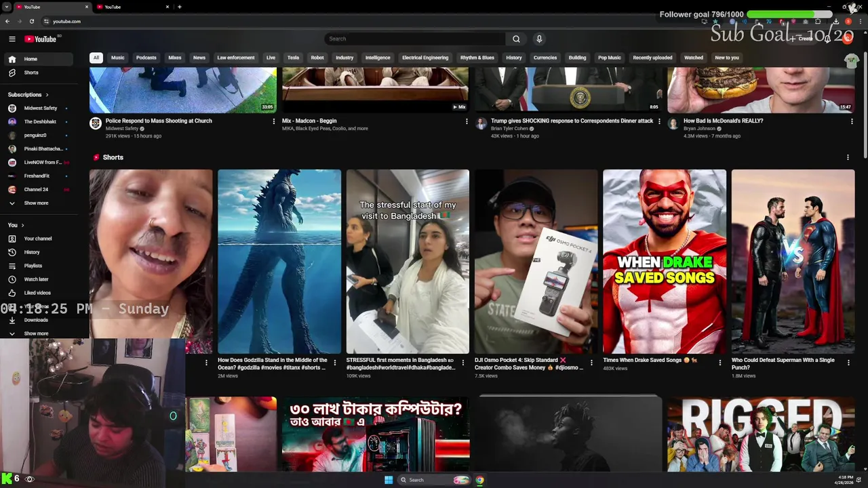Open options for McDonald's video
Screen dimensions: 868x488
(x=852, y=121)
